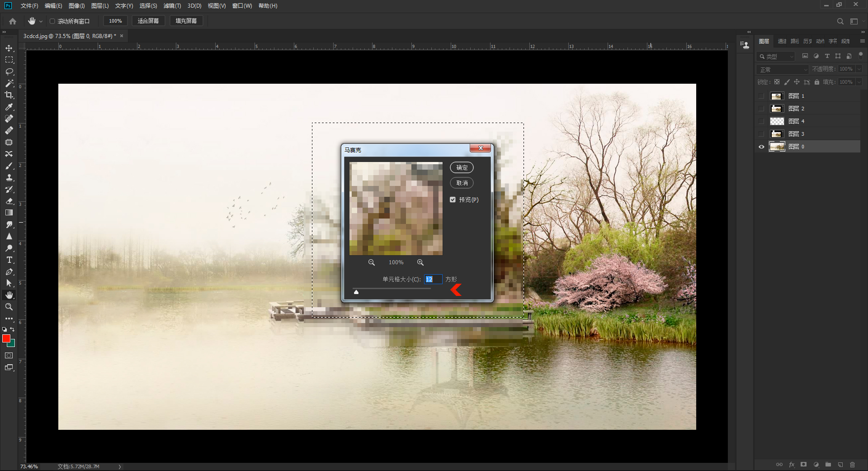
Task: Toggle the scroll all windows checkbox
Action: pos(52,21)
